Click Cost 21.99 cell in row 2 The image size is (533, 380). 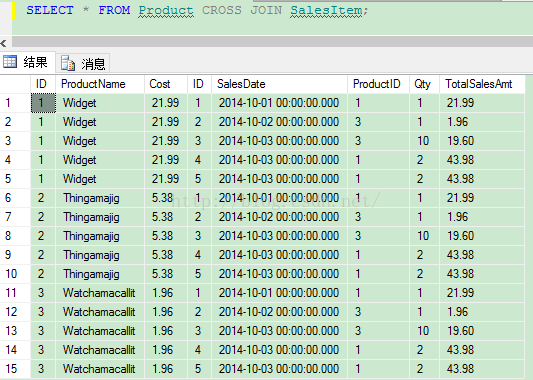tap(166, 122)
